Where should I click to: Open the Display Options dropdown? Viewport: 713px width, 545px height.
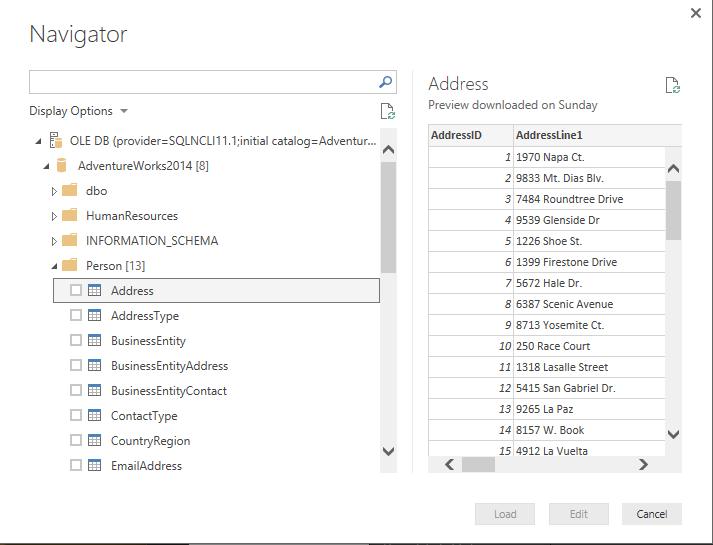pyautogui.click(x=78, y=111)
